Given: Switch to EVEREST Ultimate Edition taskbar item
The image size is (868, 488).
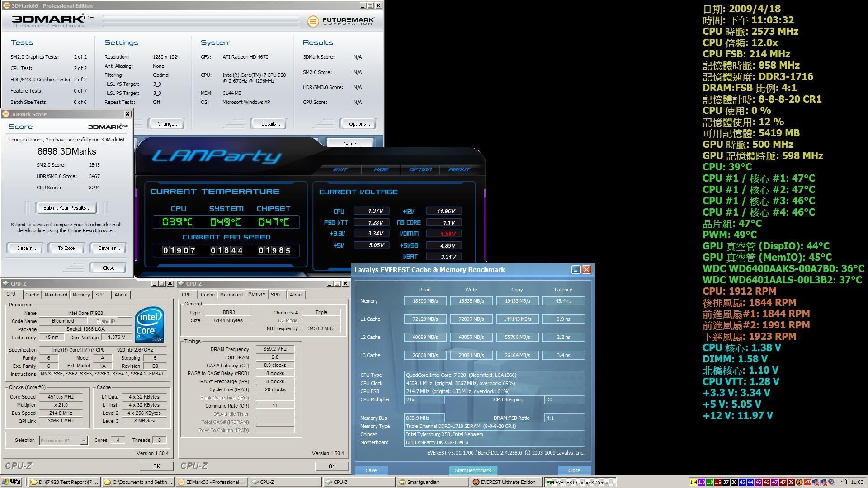Looking at the screenshot, I should tap(506, 482).
